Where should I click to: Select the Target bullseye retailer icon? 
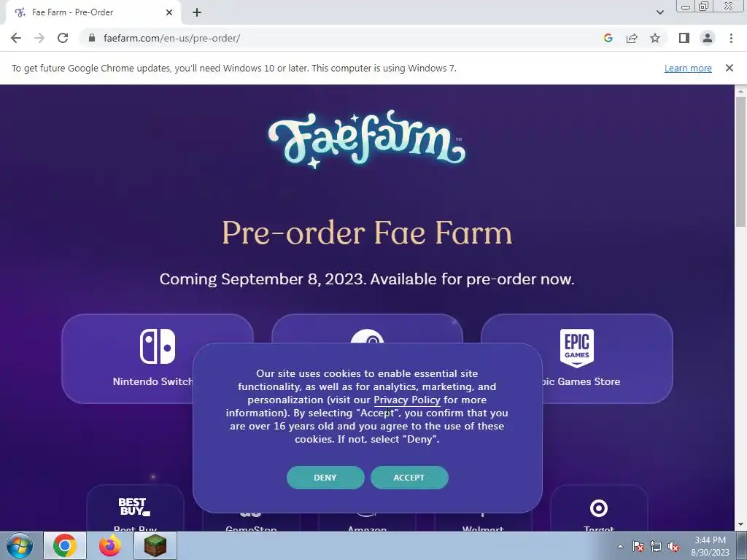[599, 508]
